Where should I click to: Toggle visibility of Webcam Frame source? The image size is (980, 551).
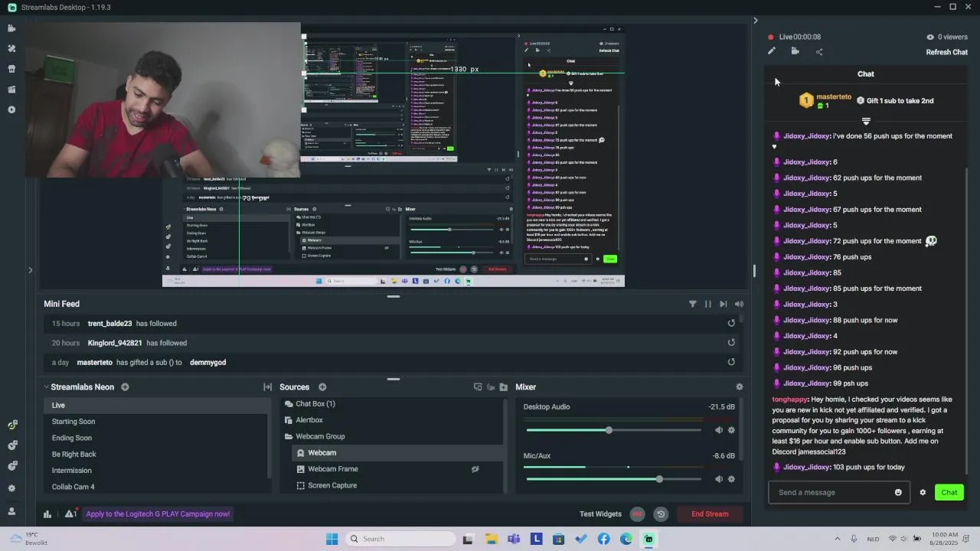click(x=475, y=469)
